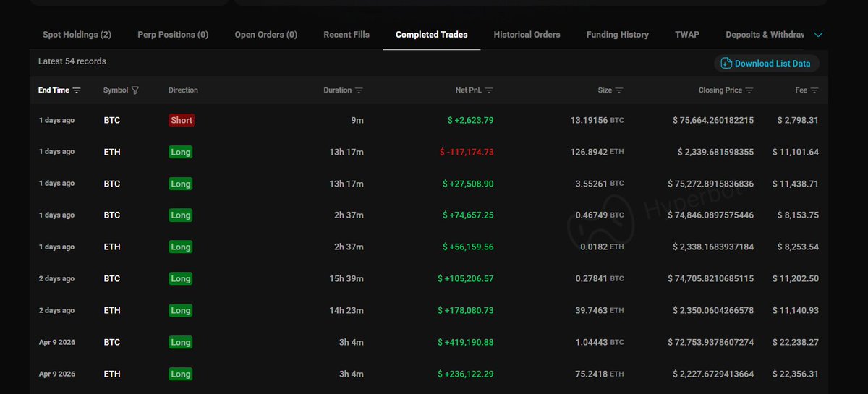View the Funding History tab
Screen dimensions: 868x394
(x=617, y=35)
